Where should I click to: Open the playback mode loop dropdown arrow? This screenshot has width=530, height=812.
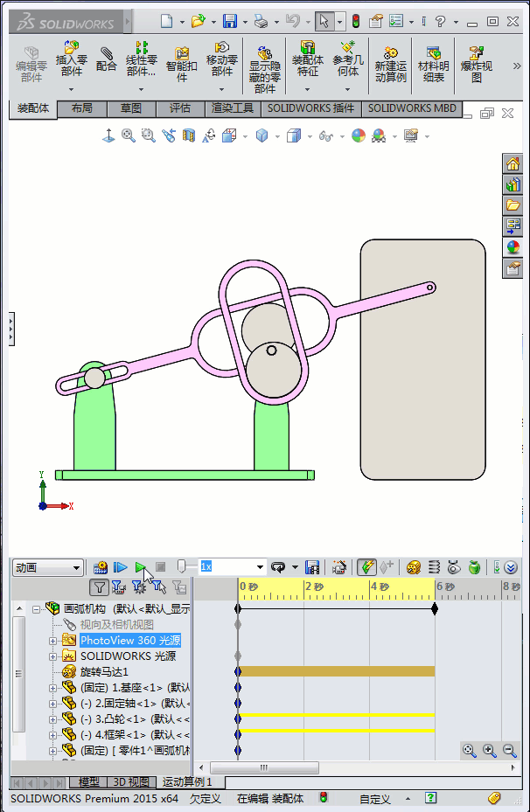(295, 567)
